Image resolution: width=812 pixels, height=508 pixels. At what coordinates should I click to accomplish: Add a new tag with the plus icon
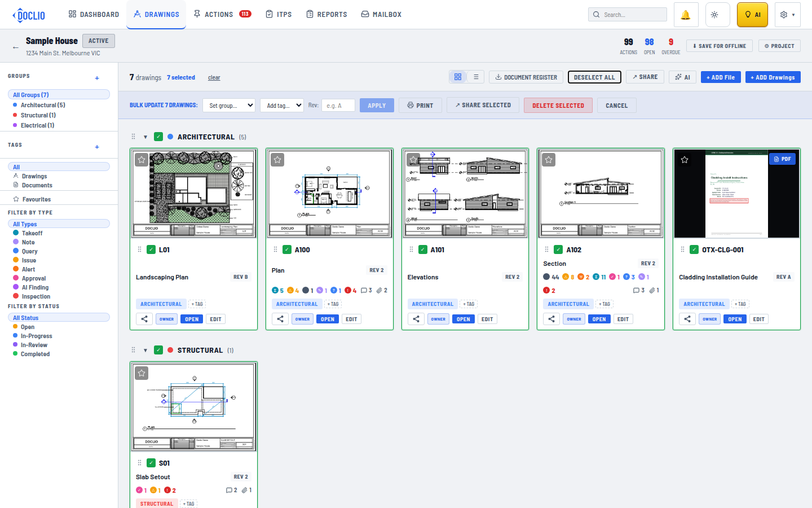tap(97, 147)
